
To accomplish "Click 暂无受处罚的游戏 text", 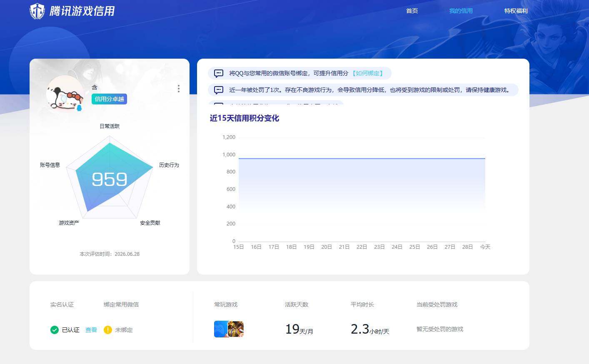I will [440, 329].
